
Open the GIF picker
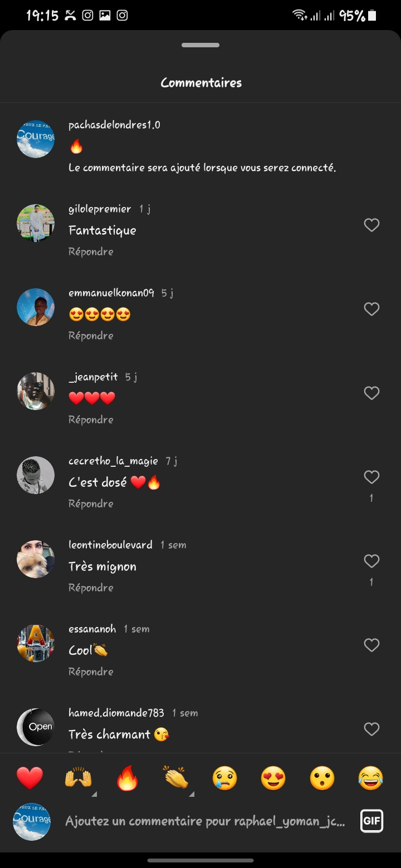[371, 821]
